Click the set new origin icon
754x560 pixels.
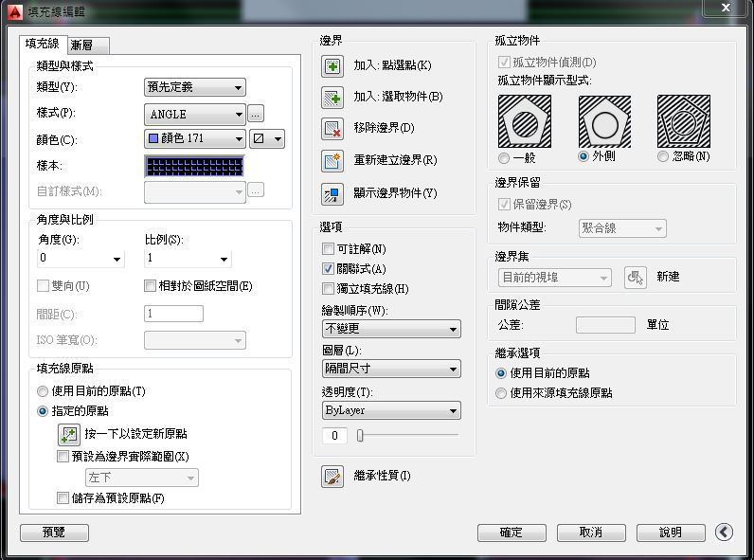point(69,434)
